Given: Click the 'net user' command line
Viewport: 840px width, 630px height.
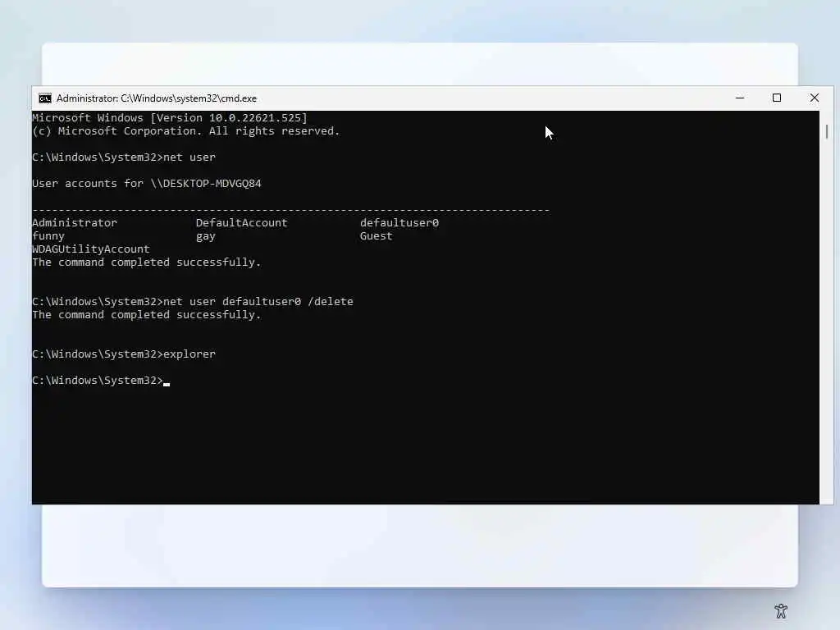Looking at the screenshot, I should pos(124,157).
